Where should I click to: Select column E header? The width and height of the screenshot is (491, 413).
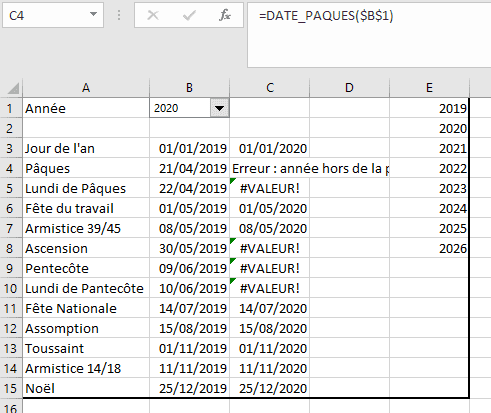click(x=429, y=88)
